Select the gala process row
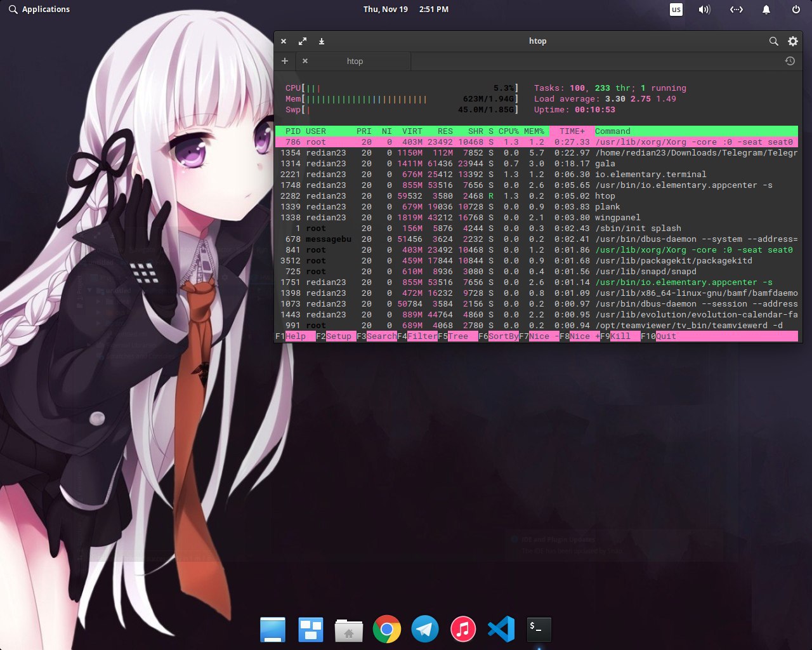Image resolution: width=812 pixels, height=650 pixels. coord(537,164)
